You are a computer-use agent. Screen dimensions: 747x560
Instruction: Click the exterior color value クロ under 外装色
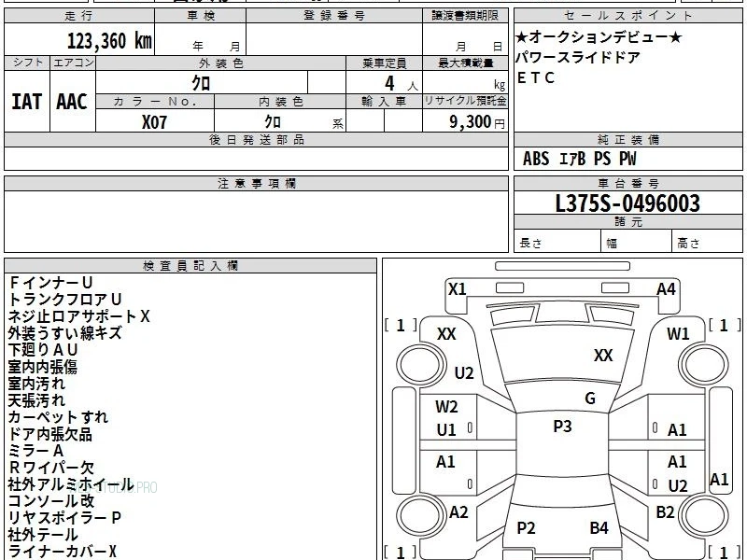pos(201,83)
